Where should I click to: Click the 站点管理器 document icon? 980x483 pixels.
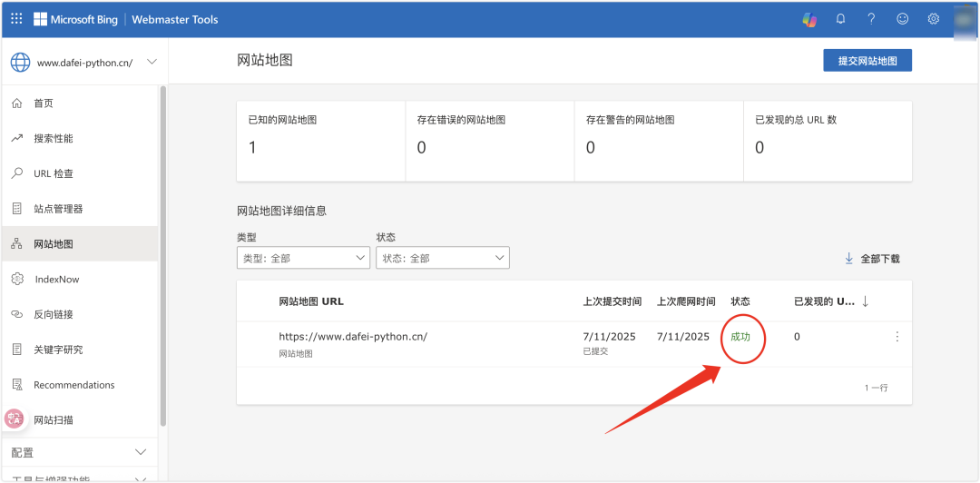pos(17,208)
